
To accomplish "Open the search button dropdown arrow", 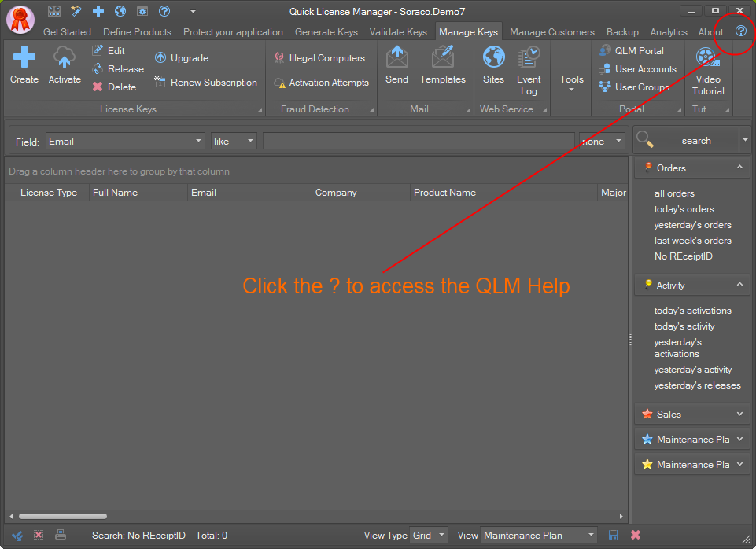I will 745,140.
